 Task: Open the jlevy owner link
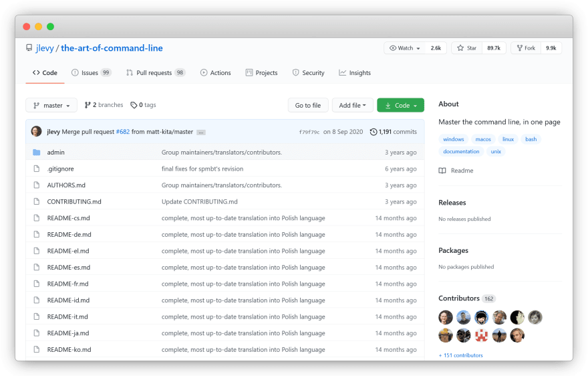[45, 48]
